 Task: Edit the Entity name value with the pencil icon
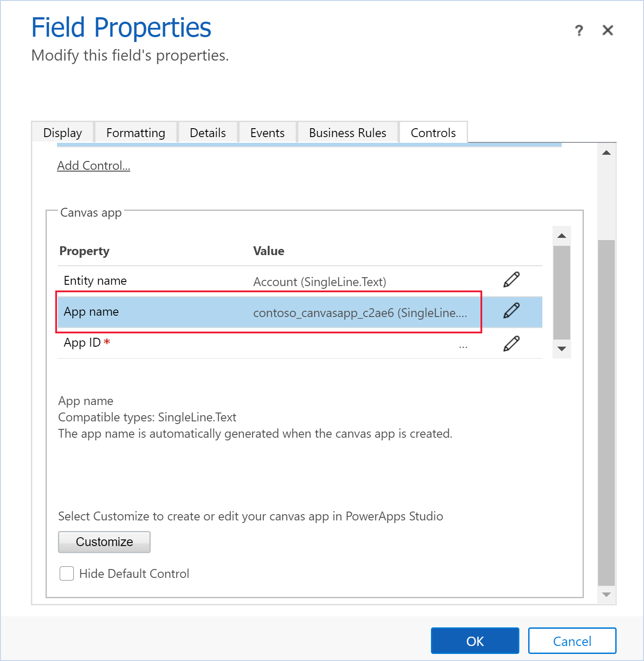(511, 279)
